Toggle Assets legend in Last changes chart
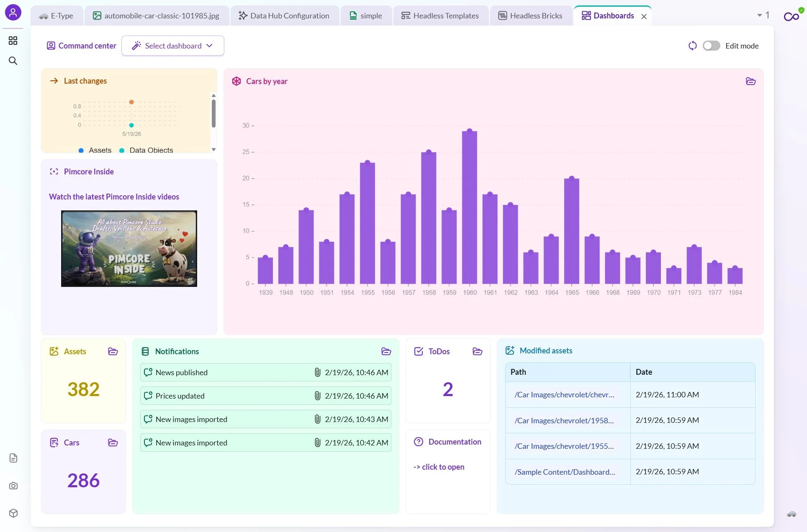This screenshot has width=807, height=532. click(x=95, y=150)
